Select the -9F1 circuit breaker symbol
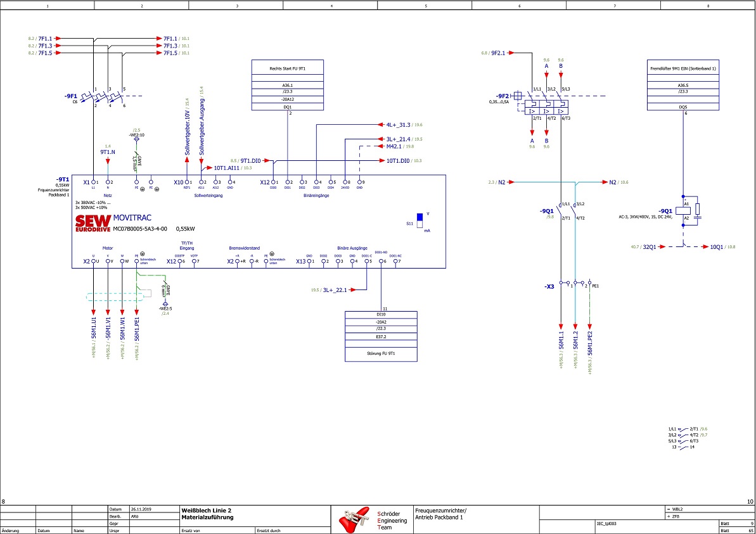Image resolution: width=756 pixels, height=534 pixels. (x=101, y=99)
